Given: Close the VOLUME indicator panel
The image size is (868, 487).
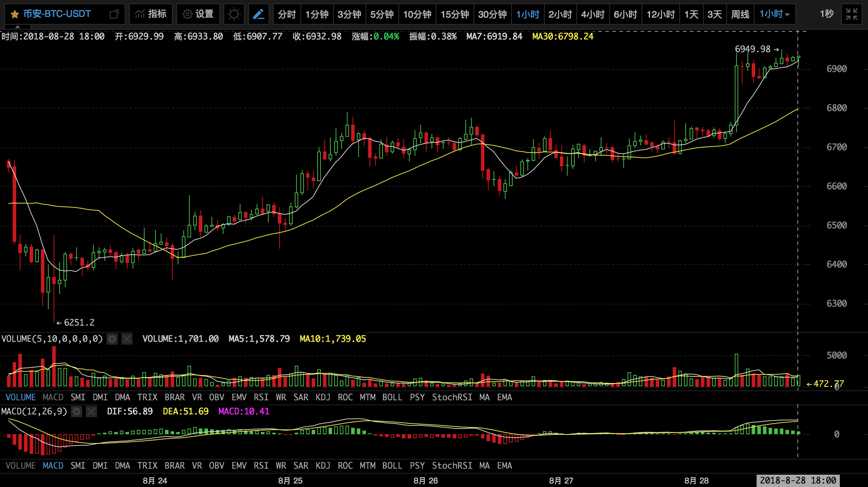Looking at the screenshot, I should point(127,339).
